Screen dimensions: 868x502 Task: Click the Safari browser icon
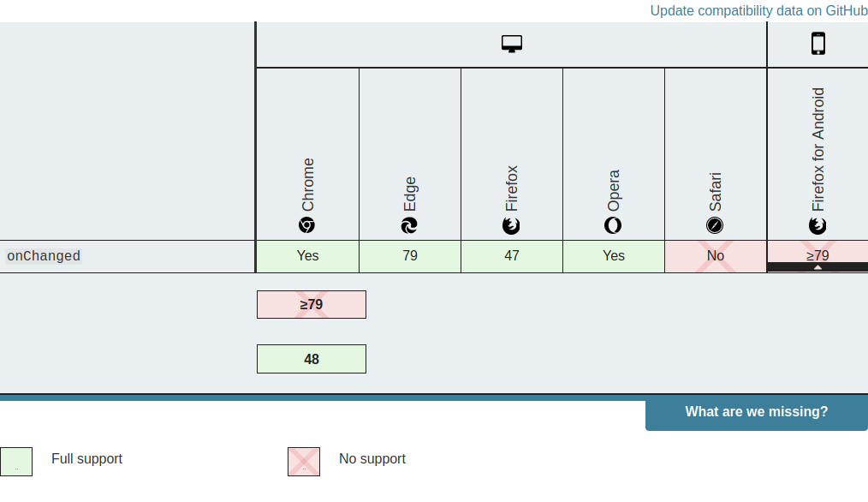(716, 225)
